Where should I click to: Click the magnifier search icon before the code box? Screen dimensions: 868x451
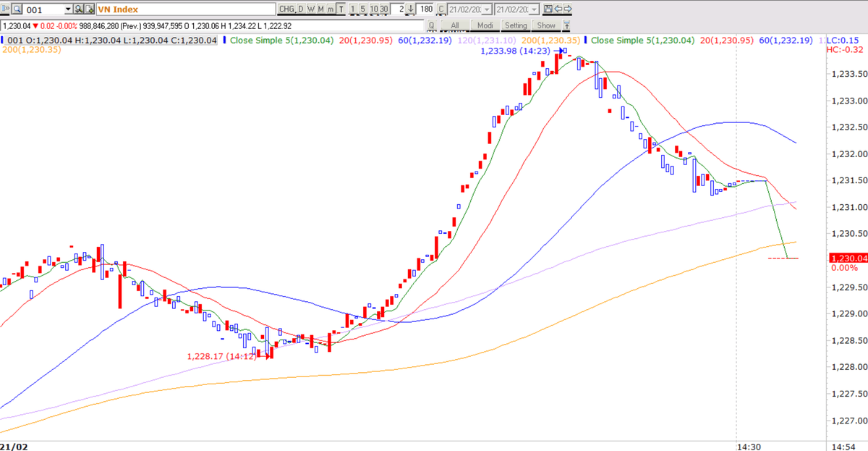(x=17, y=9)
